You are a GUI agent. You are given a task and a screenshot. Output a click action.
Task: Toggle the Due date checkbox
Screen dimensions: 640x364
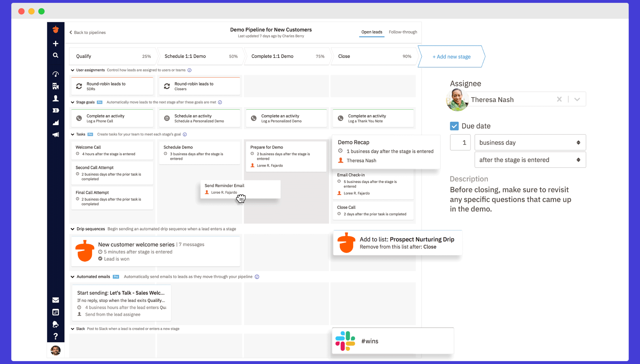(454, 126)
